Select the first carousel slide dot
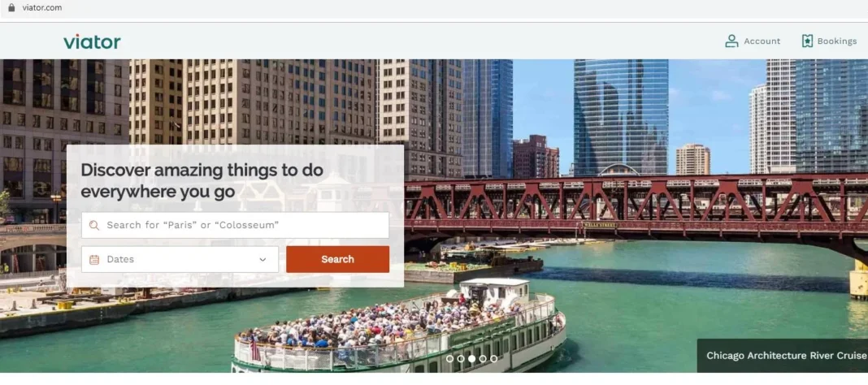This screenshot has height=385, width=868. pos(449,358)
